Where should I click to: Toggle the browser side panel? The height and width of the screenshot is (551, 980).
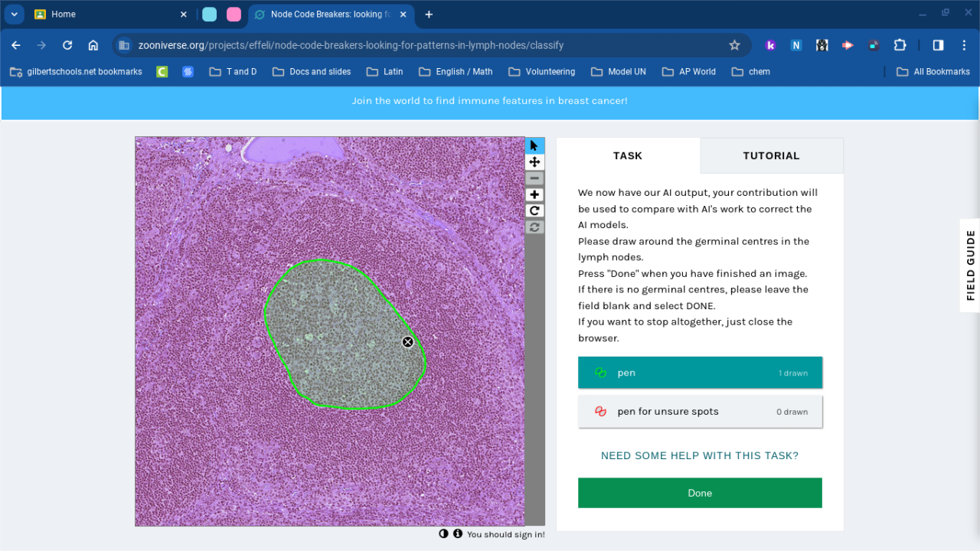(x=938, y=45)
